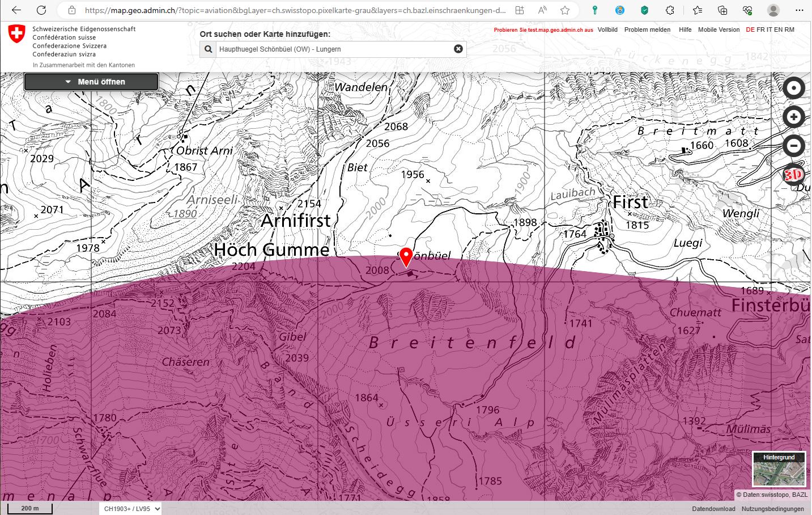812x515 pixels.
Task: Open the favorites list
Action: point(698,10)
